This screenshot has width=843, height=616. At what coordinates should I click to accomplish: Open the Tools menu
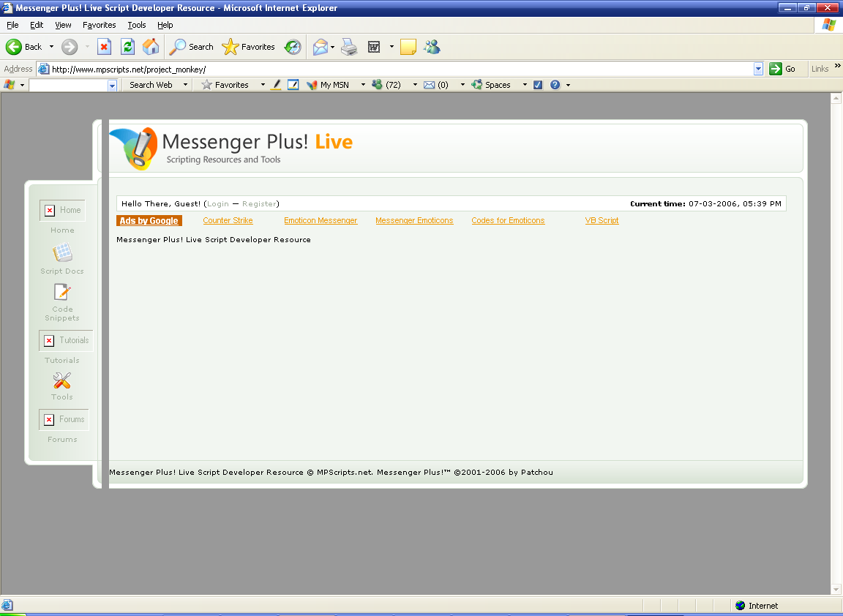point(137,25)
